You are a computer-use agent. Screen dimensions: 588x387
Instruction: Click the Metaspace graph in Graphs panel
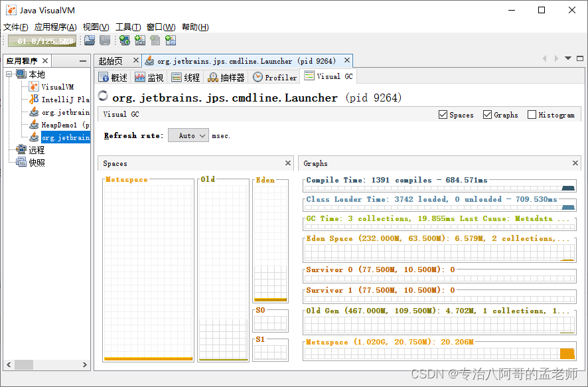pyautogui.click(x=439, y=353)
